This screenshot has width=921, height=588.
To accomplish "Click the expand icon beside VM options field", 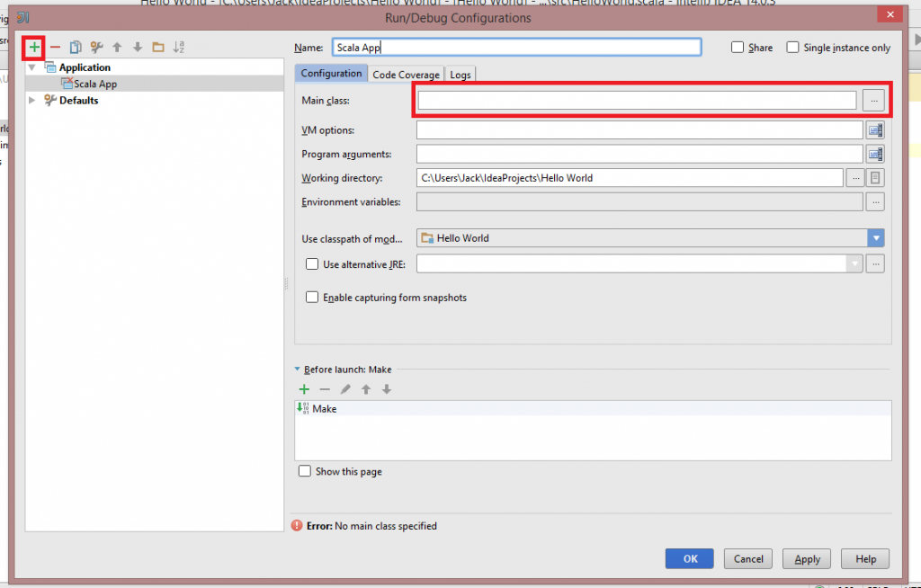I will [x=875, y=130].
